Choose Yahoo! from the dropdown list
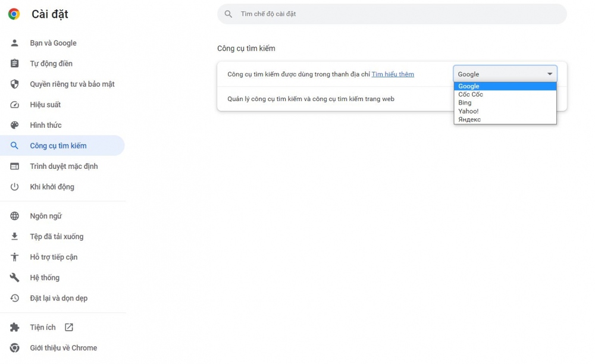595x364 pixels. [505, 111]
